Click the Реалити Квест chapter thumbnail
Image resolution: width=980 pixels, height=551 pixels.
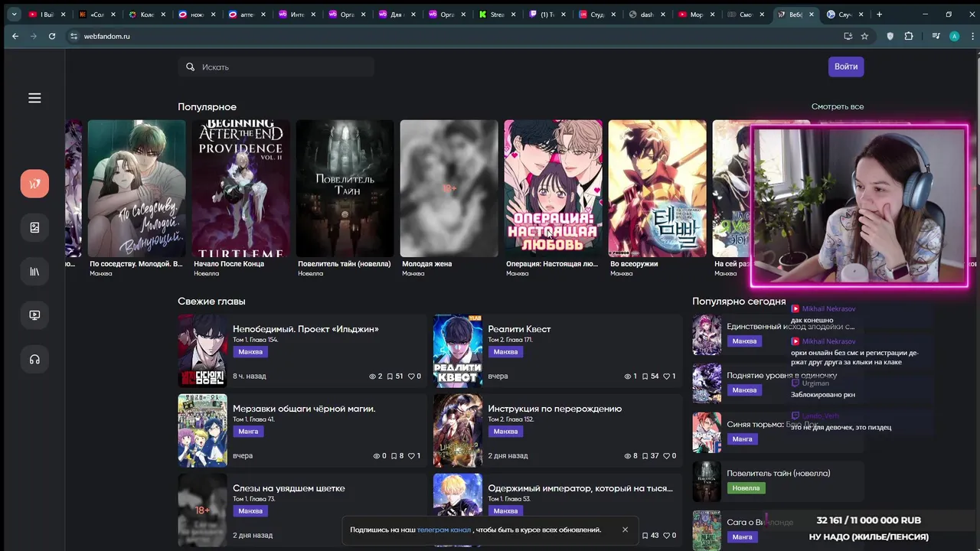(458, 351)
